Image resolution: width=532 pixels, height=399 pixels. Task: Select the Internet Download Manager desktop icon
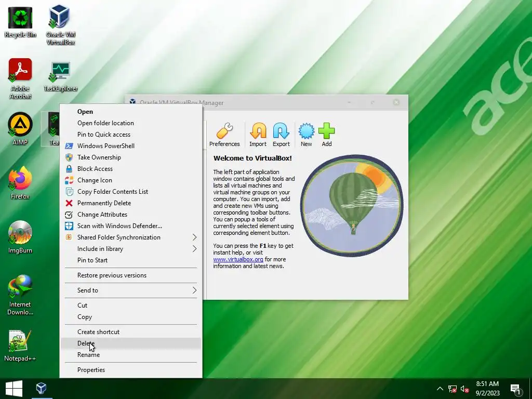coord(20,295)
